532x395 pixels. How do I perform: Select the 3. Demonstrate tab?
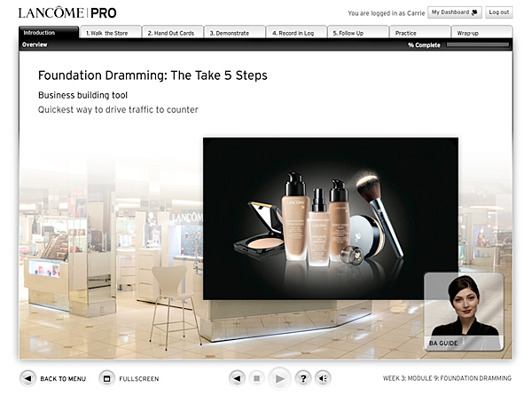click(x=234, y=32)
